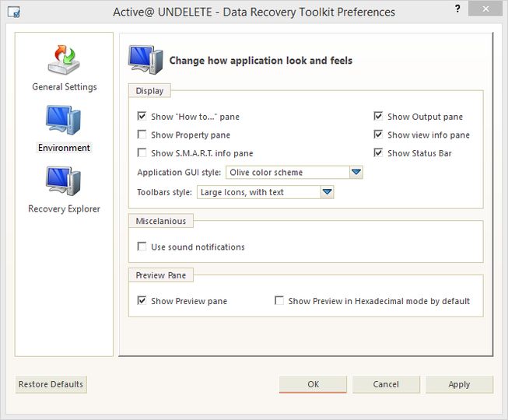Image resolution: width=508 pixels, height=420 pixels.
Task: Select the Environment computer icon
Action: [x=63, y=120]
